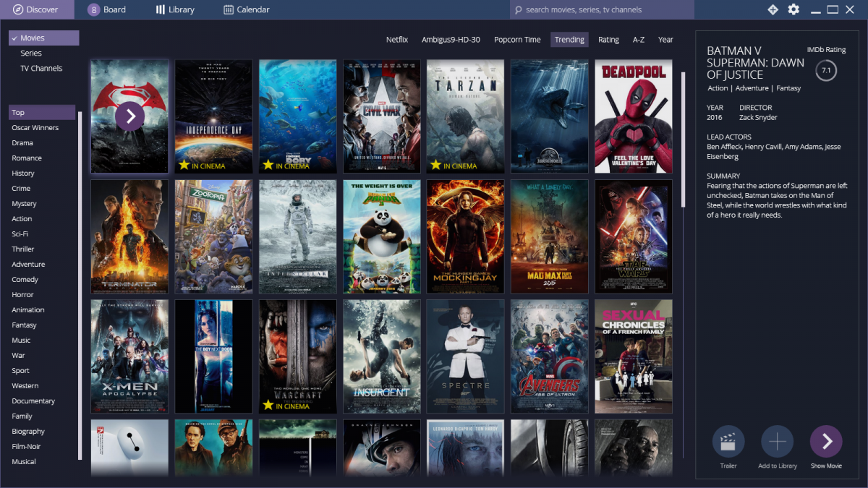Image resolution: width=868 pixels, height=488 pixels.
Task: Open the Hunger Games Mockingjay poster
Action: (465, 236)
